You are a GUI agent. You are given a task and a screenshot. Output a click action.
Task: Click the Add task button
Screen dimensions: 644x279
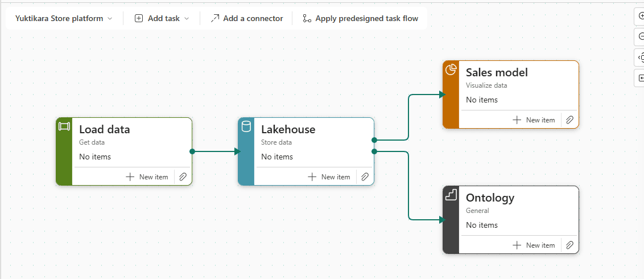pos(162,18)
